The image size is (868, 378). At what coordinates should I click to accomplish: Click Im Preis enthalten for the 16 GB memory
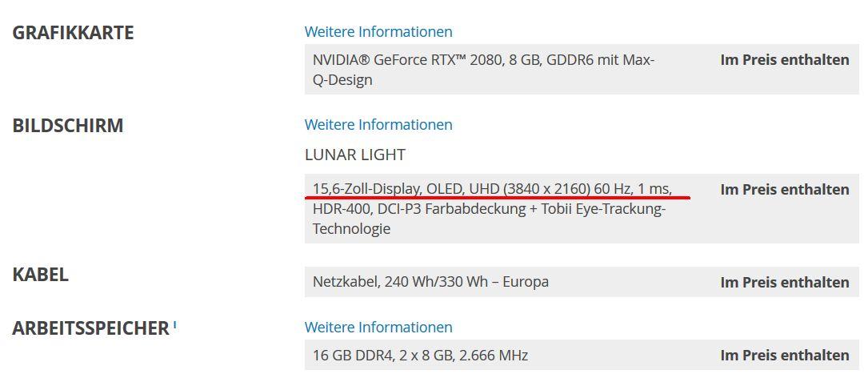click(785, 355)
